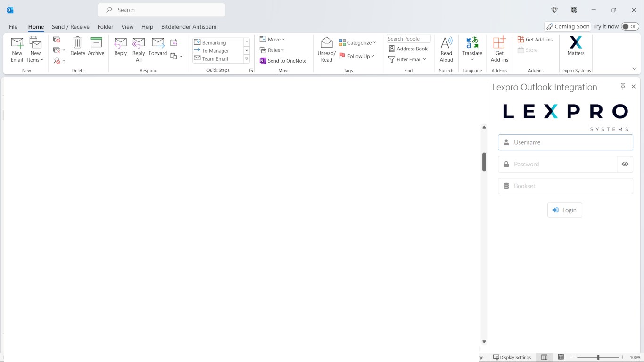Click the premium diamond icon
The image size is (644, 362).
point(554,10)
